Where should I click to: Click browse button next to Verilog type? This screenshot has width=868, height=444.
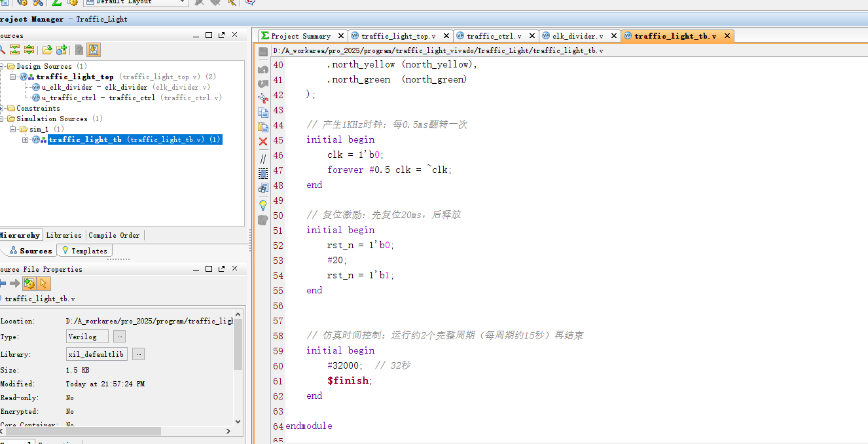[x=119, y=337]
